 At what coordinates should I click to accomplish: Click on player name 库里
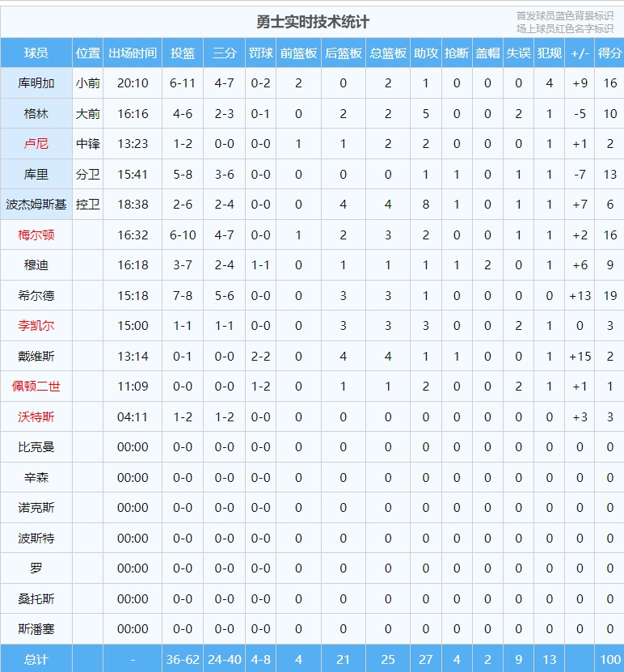(x=36, y=174)
